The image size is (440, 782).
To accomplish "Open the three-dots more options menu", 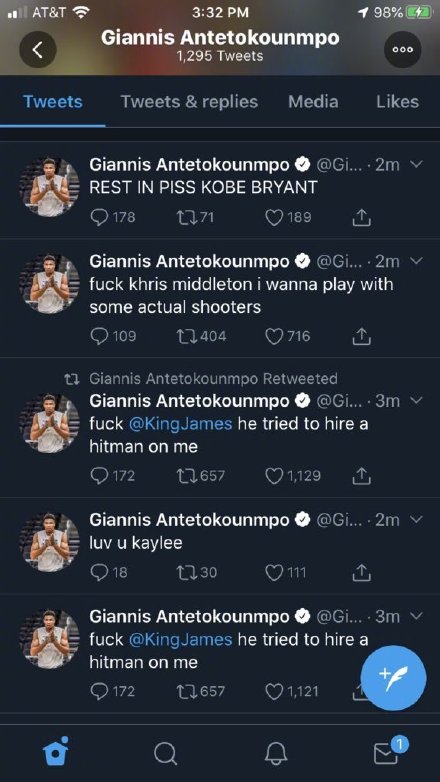I will click(x=402, y=49).
